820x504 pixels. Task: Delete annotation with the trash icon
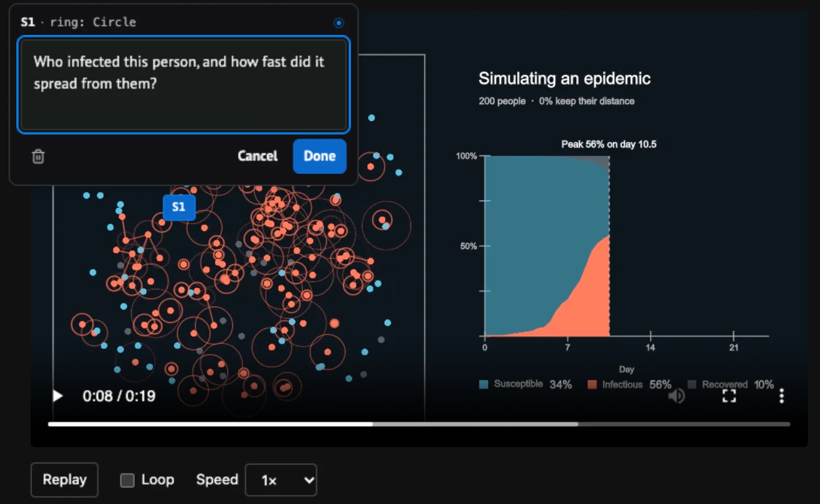point(38,156)
